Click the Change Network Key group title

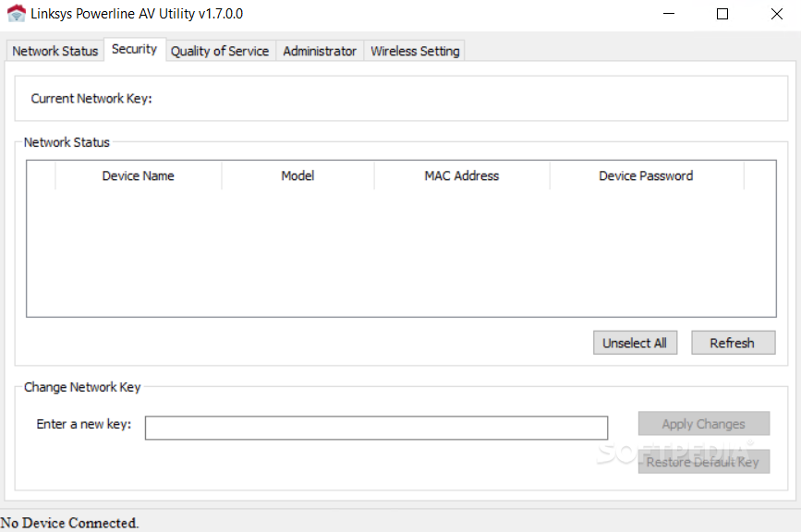pos(82,387)
